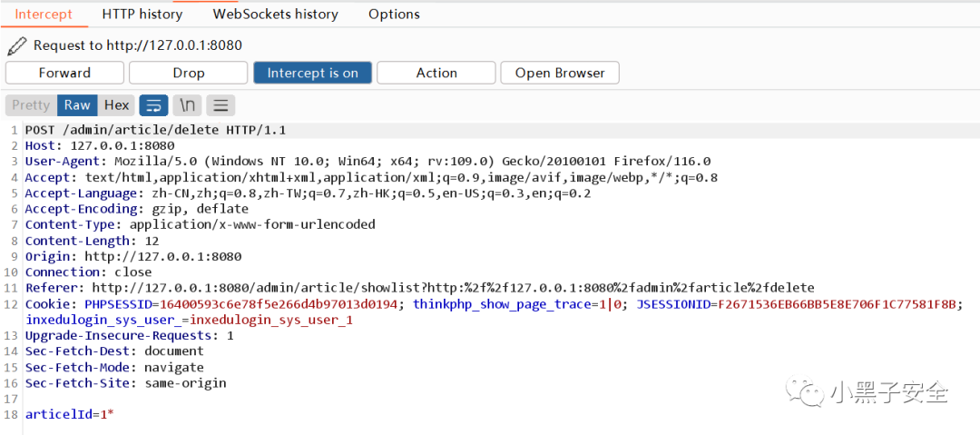The width and height of the screenshot is (980, 435).
Task: Click the POST /admin/article/delete request line
Action: point(155,130)
